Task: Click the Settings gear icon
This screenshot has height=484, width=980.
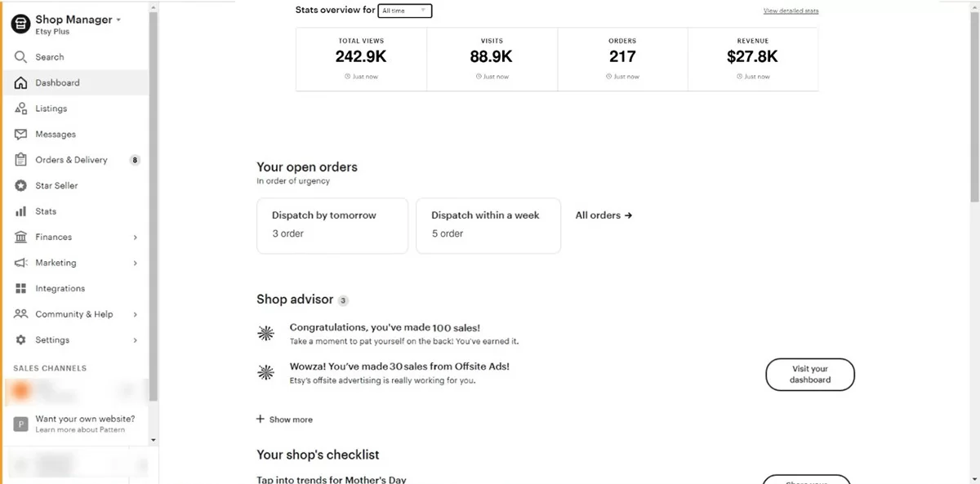Action: [x=21, y=340]
